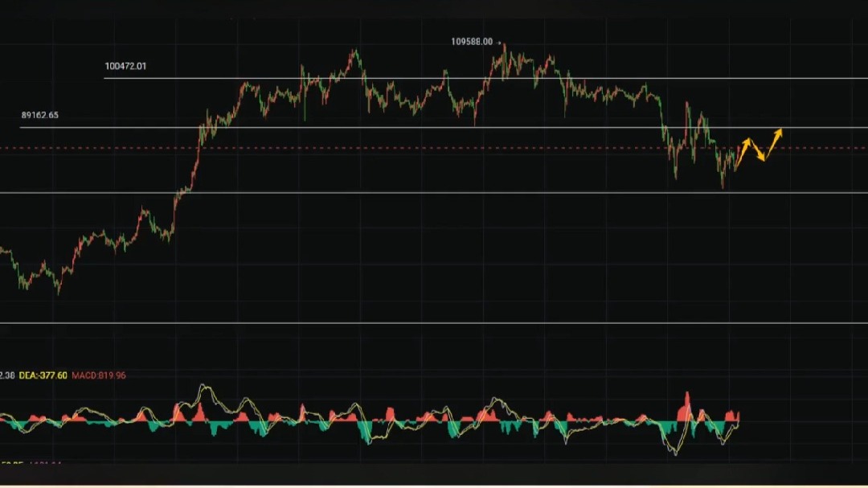868x488 pixels.
Task: Select the lowest white horizontal line
Action: point(402,323)
